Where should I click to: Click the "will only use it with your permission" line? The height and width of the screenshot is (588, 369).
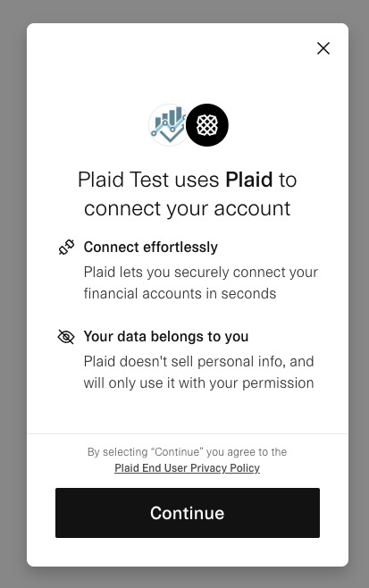(x=198, y=382)
